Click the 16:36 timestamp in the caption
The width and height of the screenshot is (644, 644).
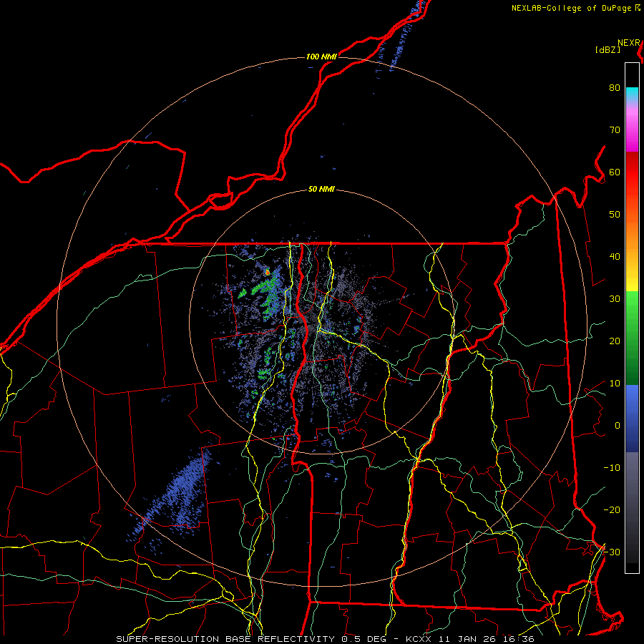pos(519,639)
